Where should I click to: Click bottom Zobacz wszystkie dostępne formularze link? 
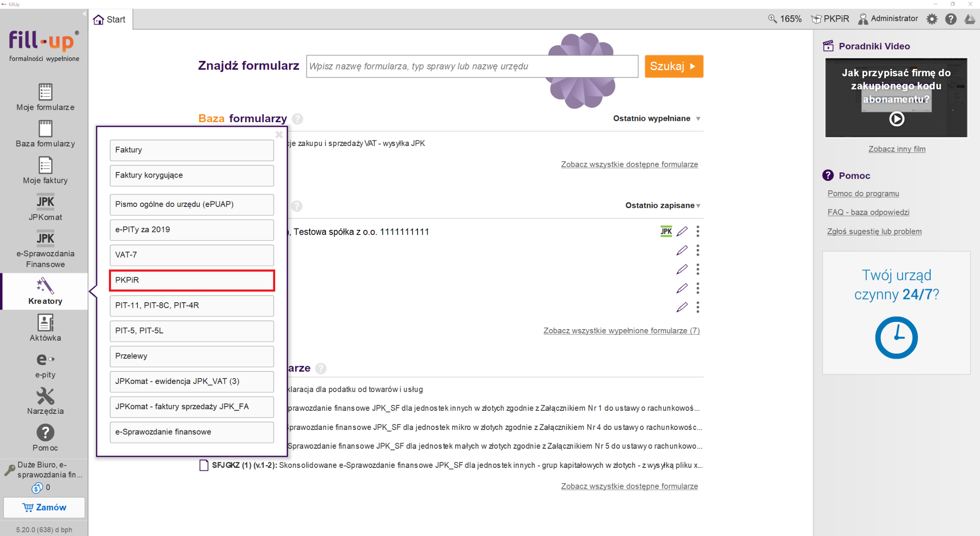click(x=629, y=486)
